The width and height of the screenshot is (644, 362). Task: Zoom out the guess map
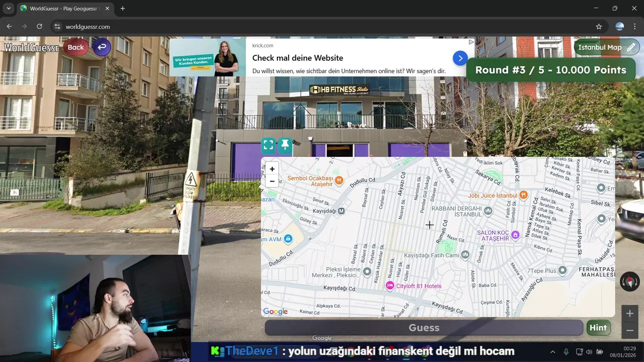[x=272, y=181]
